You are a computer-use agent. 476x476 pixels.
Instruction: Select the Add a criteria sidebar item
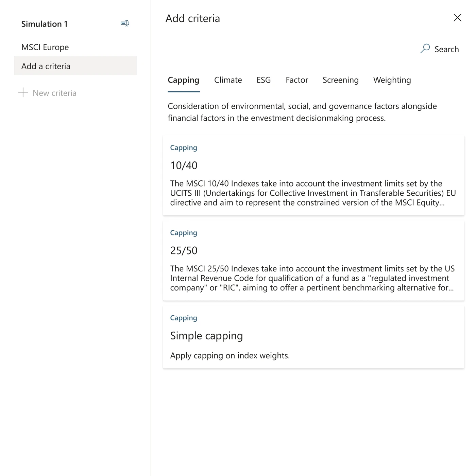click(x=75, y=66)
